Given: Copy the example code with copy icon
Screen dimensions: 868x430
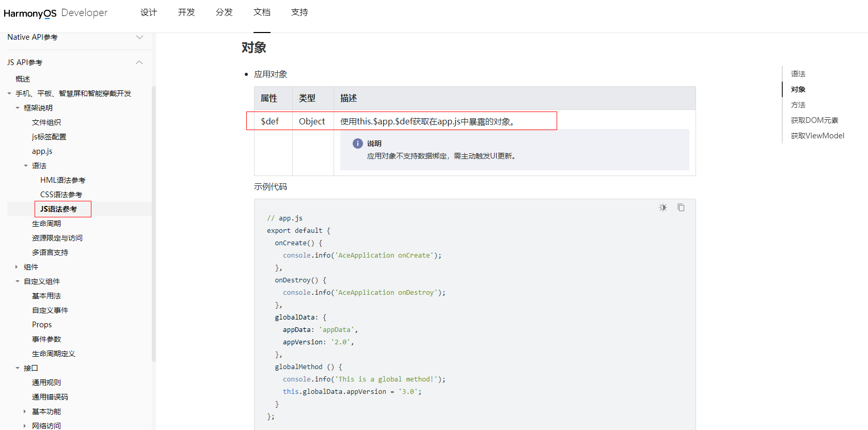Looking at the screenshot, I should pyautogui.click(x=681, y=208).
